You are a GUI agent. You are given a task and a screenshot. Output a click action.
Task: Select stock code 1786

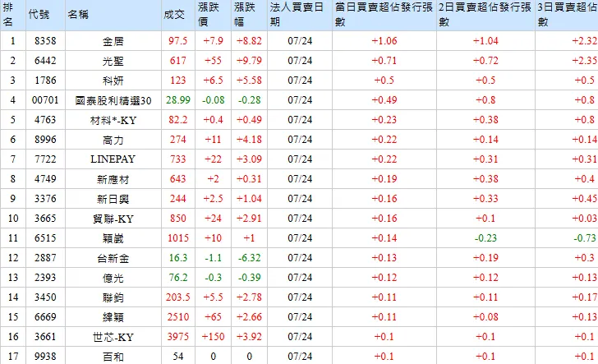pos(45,81)
